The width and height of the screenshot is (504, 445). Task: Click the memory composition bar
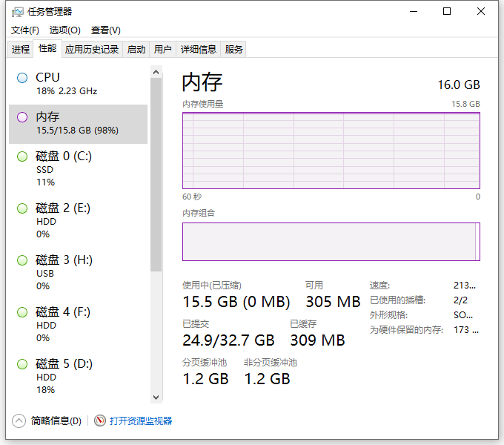point(331,242)
